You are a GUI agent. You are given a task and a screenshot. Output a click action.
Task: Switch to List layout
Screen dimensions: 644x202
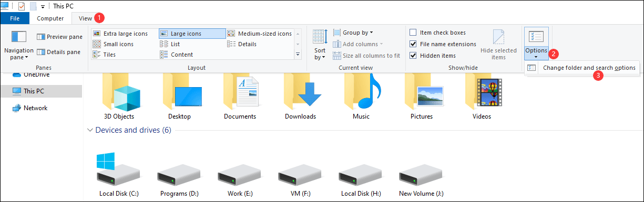pos(170,44)
